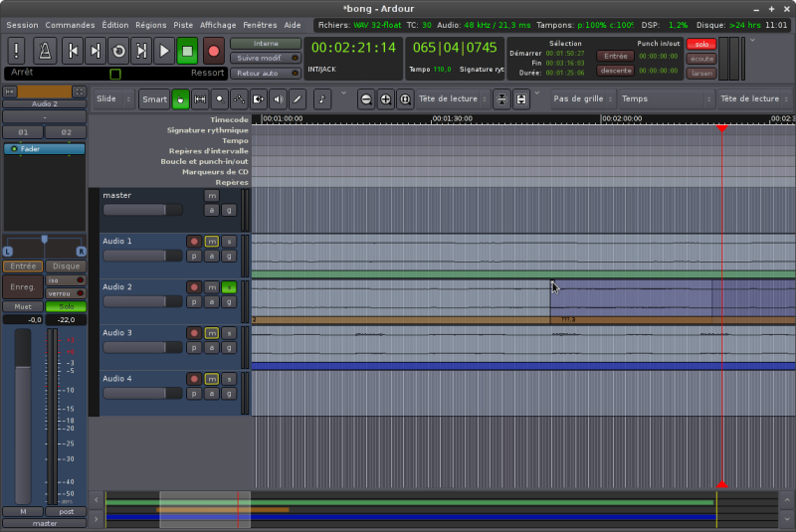
Task: Click the record button in transport bar
Action: [x=214, y=50]
